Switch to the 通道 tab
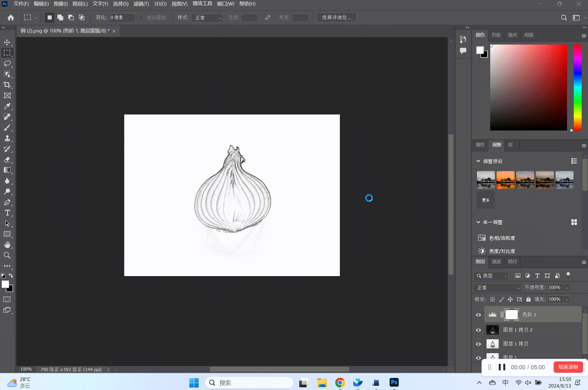 coord(496,262)
